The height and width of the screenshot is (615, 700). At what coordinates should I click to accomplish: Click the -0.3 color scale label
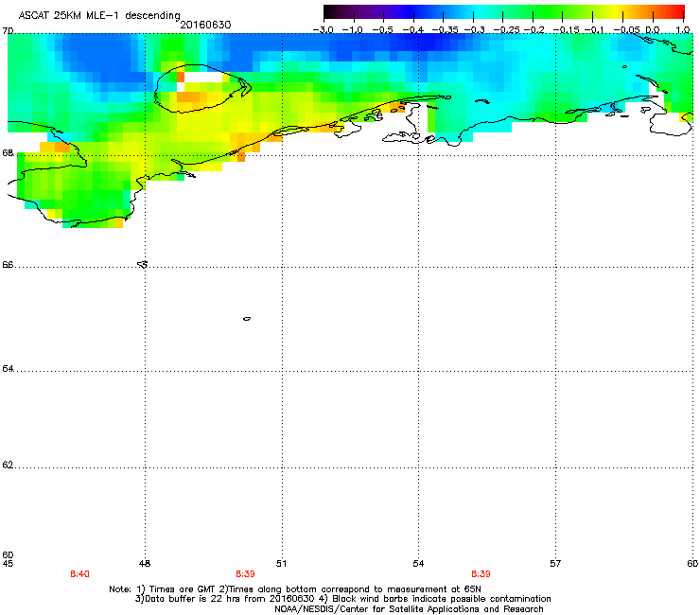click(x=475, y=30)
